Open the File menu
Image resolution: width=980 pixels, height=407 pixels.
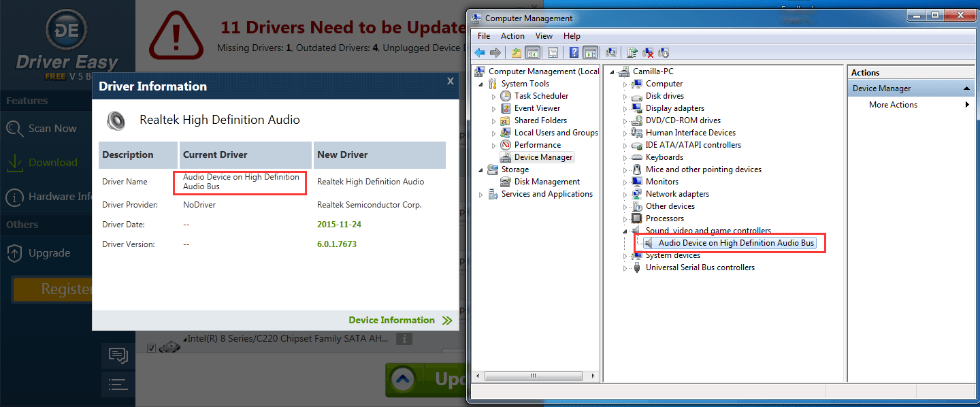tap(484, 36)
